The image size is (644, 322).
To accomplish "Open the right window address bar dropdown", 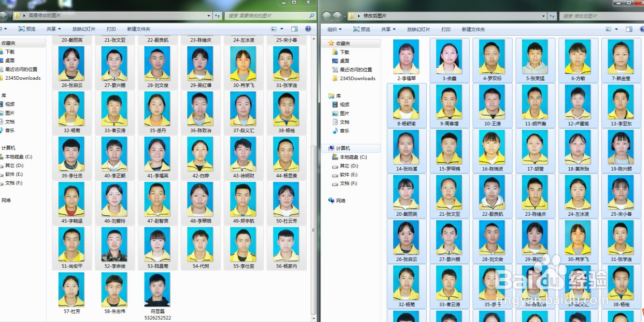I will click(543, 16).
